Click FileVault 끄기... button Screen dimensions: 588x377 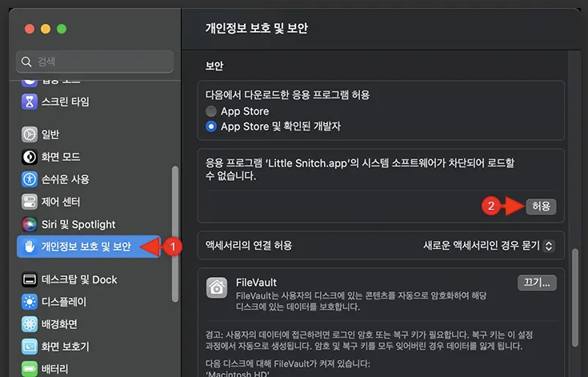[537, 283]
